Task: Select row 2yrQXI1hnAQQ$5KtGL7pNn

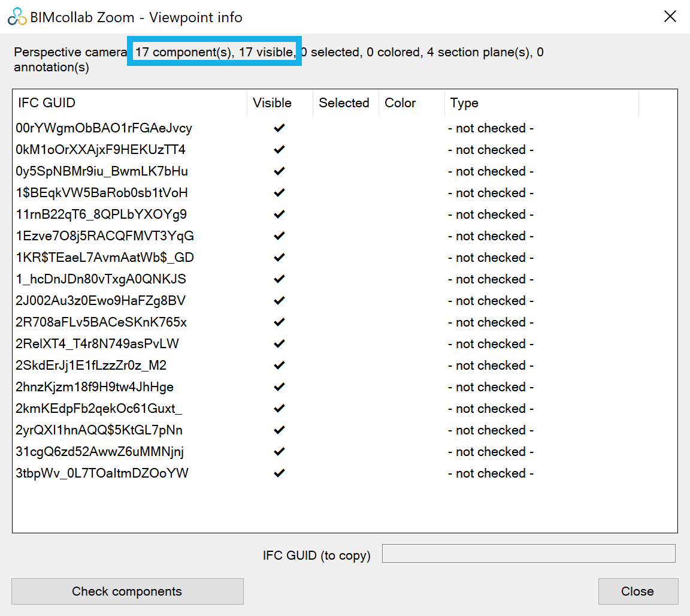Action: click(345, 430)
